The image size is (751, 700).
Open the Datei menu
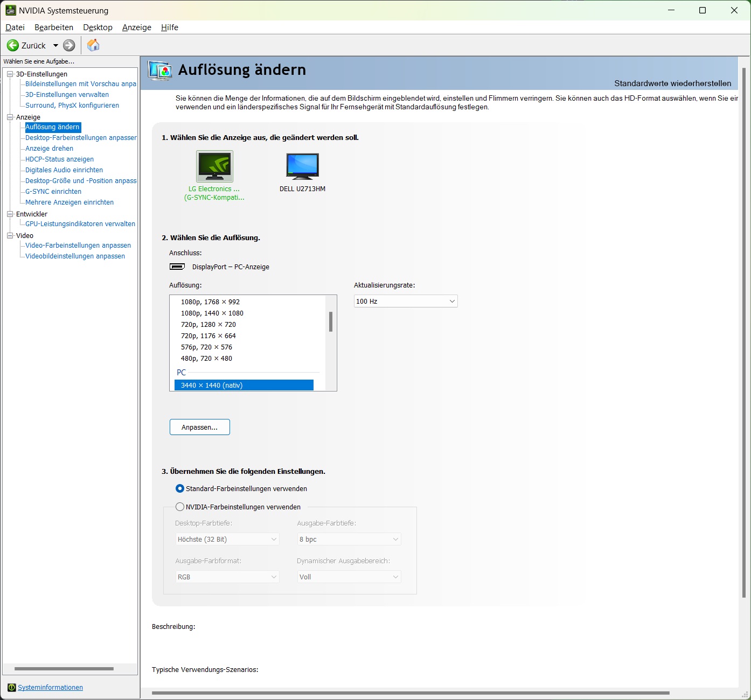pos(15,27)
